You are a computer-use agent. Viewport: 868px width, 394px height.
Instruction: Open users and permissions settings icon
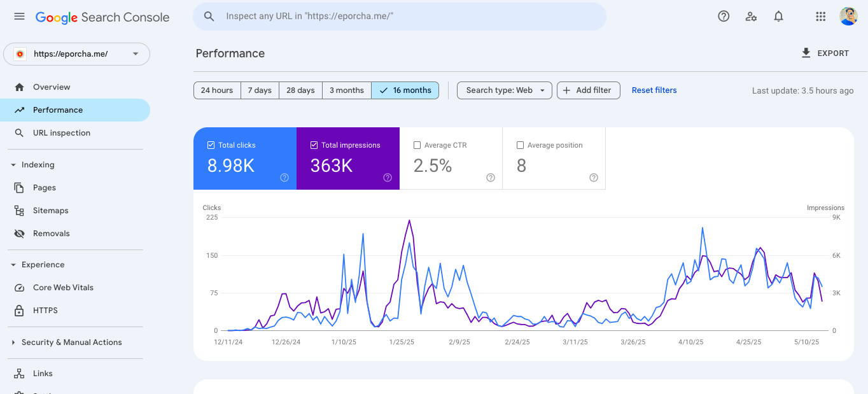click(x=751, y=17)
